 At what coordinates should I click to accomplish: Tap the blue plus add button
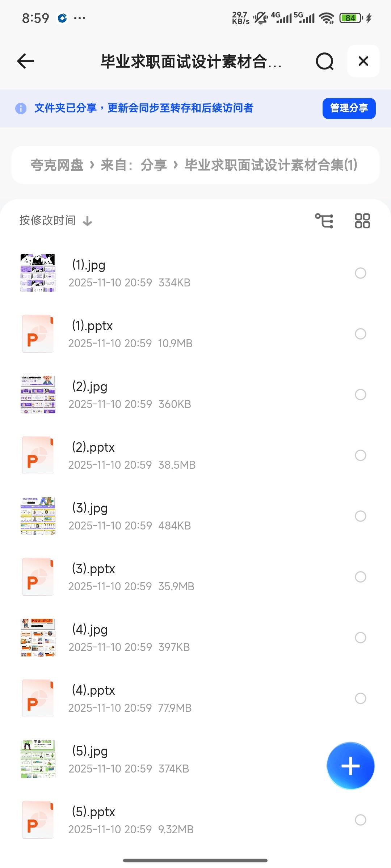coord(350,766)
